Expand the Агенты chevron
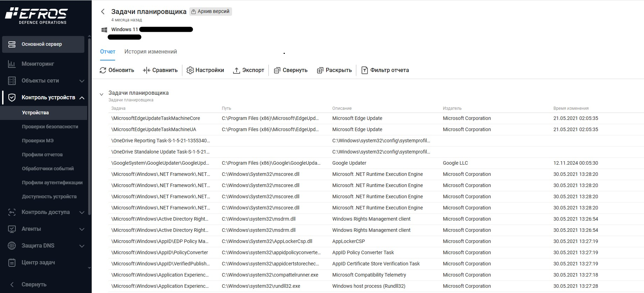 82,229
